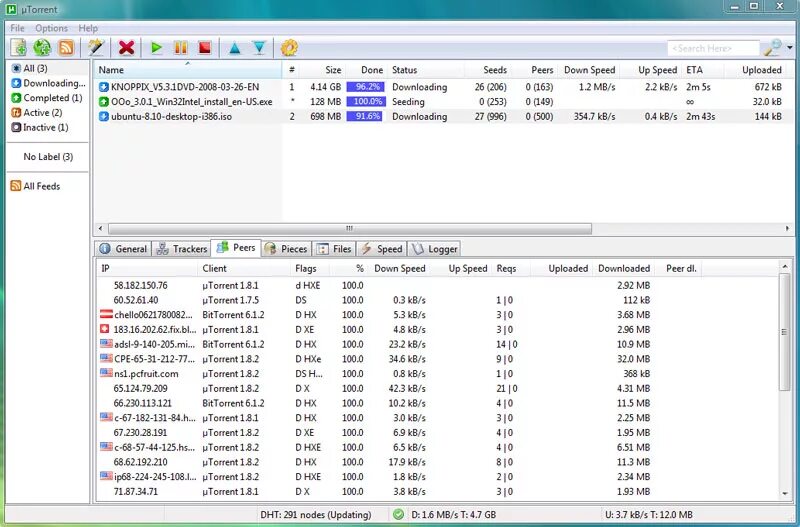
Task: Click the torrent list horizontal scrollbar thumb
Action: tap(350, 229)
